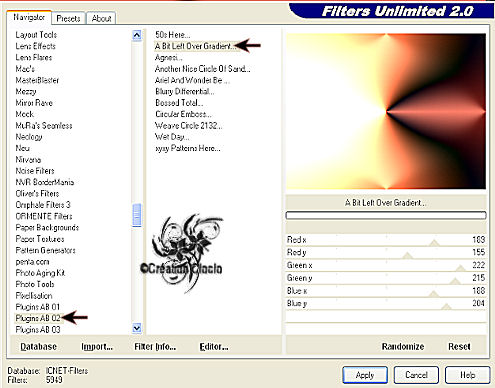Select Lens Effects category
This screenshot has height=388, width=495.
35,46
